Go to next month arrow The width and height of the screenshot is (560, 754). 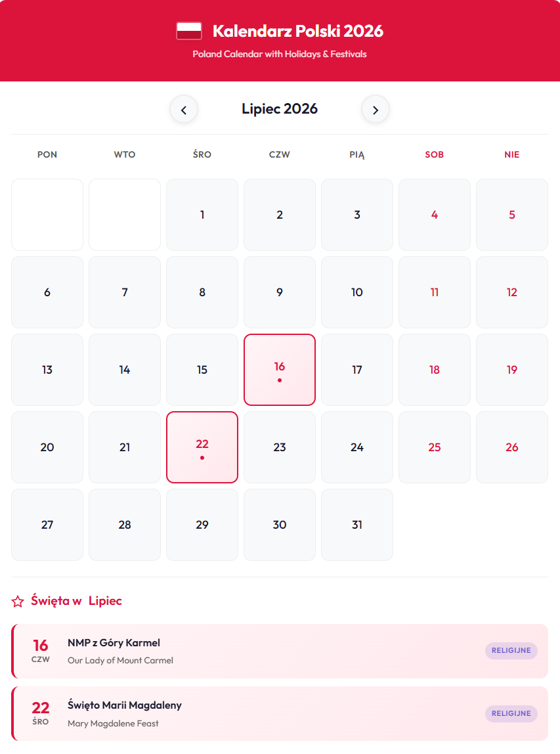pos(376,110)
